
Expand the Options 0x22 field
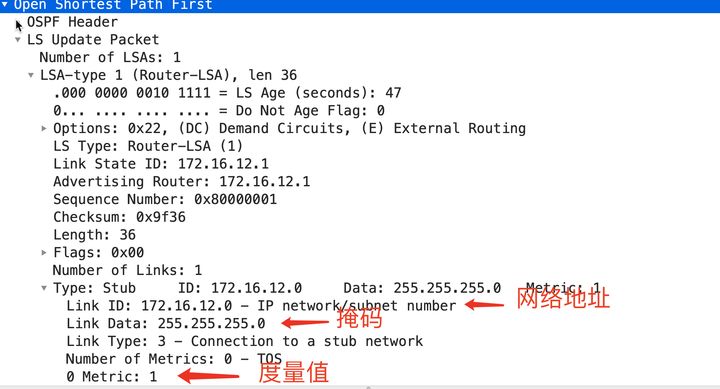pyautogui.click(x=44, y=128)
